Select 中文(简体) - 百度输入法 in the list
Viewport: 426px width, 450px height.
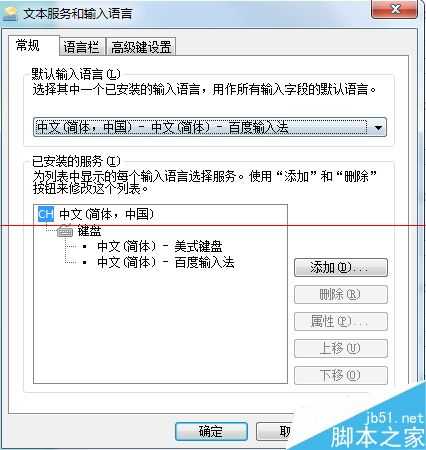pyautogui.click(x=166, y=262)
